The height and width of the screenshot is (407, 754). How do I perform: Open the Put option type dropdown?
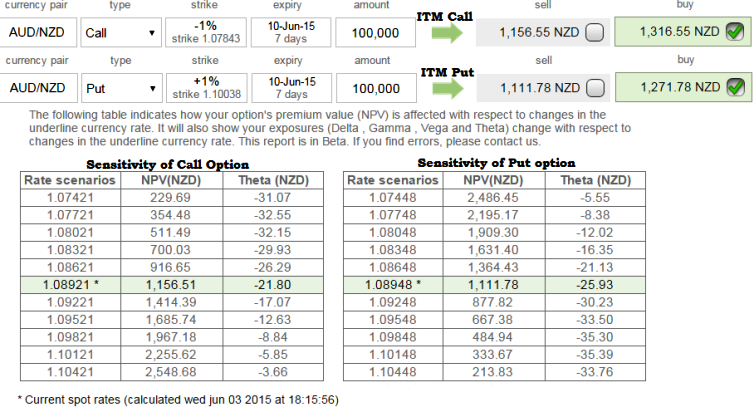coord(120,87)
